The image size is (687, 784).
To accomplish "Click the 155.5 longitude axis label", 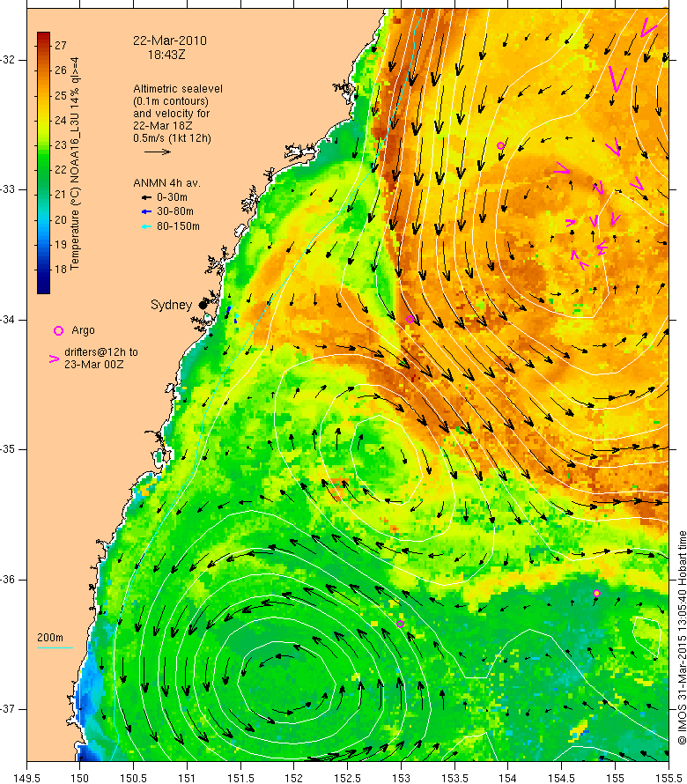I will pyautogui.click(x=669, y=778).
